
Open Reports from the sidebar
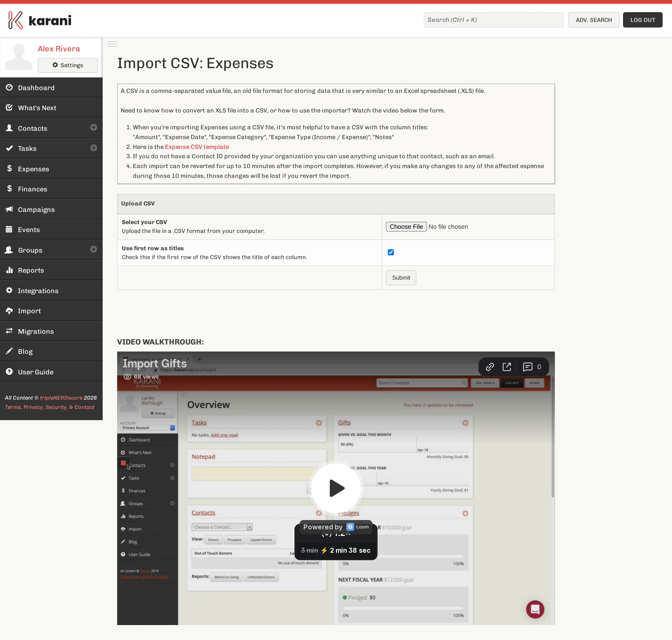coord(51,270)
